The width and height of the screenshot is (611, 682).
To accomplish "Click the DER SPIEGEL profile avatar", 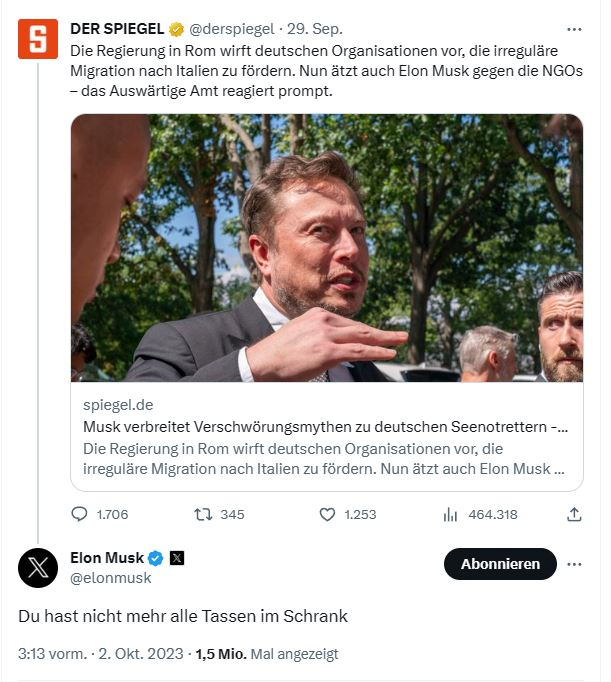I will coord(38,38).
